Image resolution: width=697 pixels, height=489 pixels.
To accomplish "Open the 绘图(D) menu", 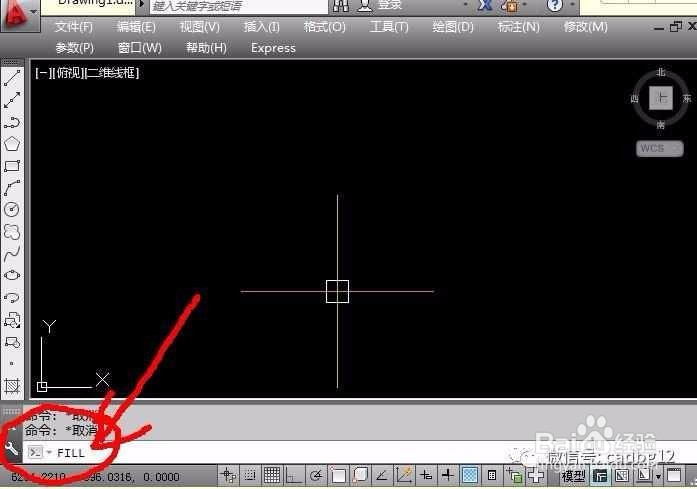I will click(x=453, y=27).
